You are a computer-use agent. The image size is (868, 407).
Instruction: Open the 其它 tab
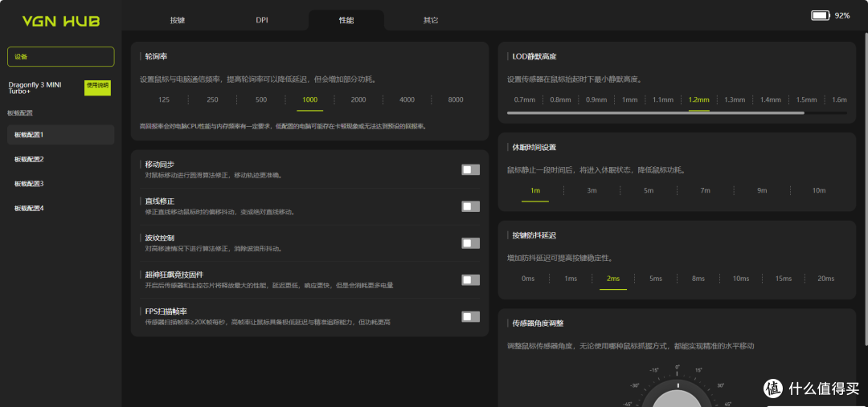(431, 20)
